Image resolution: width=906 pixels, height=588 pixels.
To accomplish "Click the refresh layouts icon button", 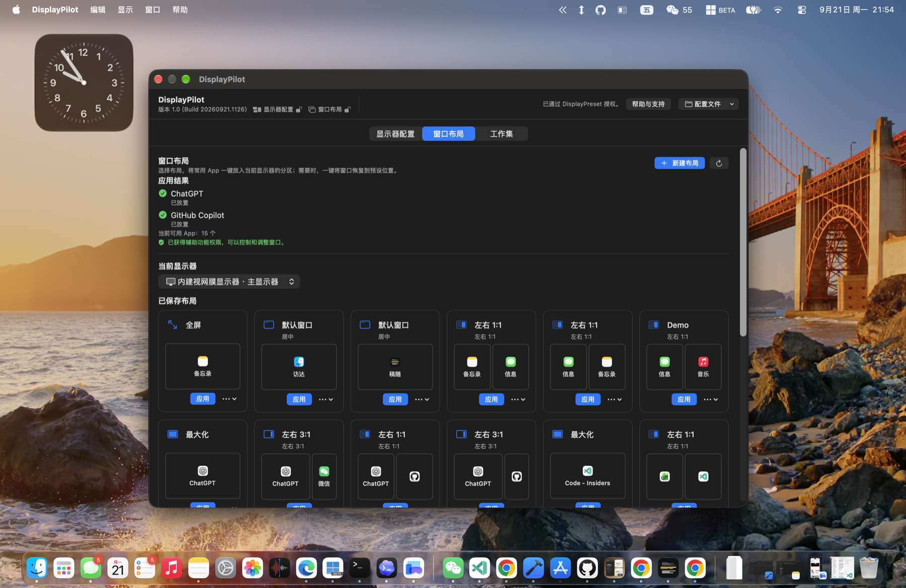I will [x=719, y=163].
